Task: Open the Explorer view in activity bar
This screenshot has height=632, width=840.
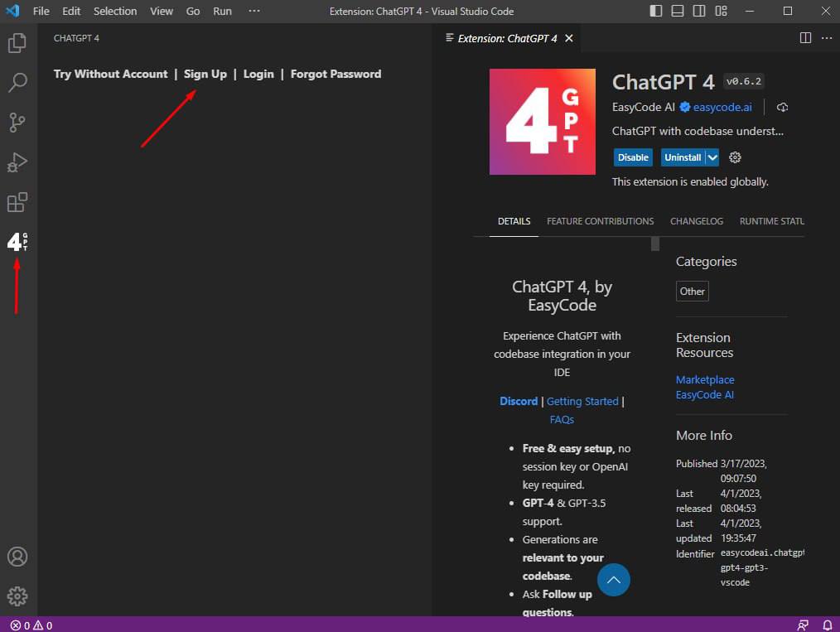Action: point(17,43)
